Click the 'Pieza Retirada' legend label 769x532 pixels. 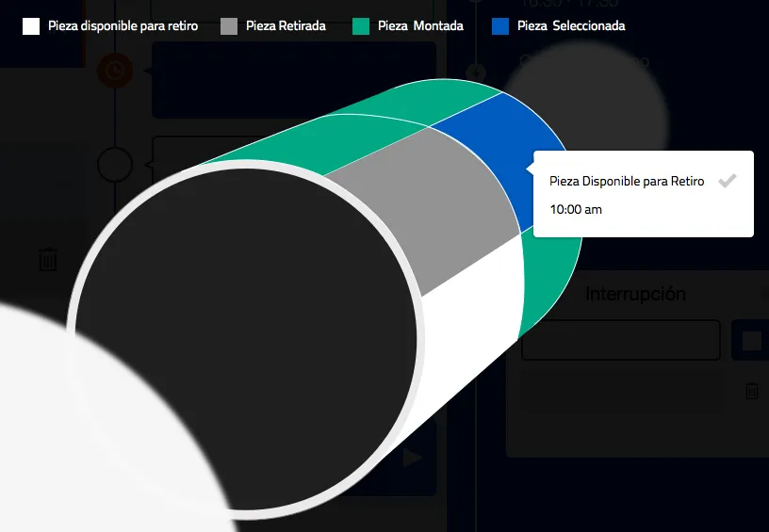286,26
